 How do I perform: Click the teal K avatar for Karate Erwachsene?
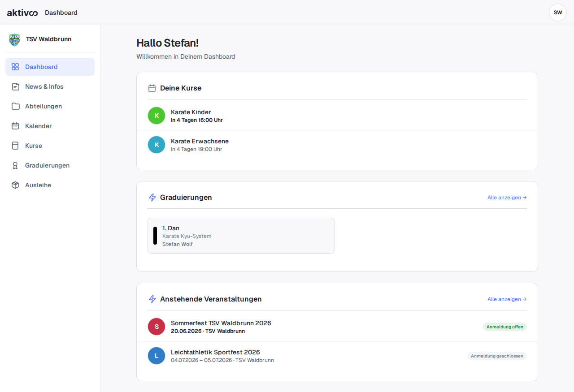[x=157, y=145]
